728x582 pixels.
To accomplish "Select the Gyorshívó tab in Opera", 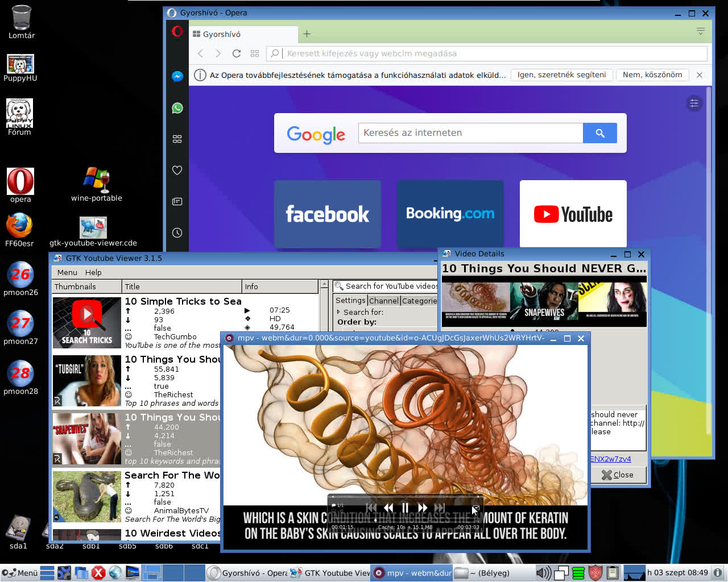I will (245, 34).
